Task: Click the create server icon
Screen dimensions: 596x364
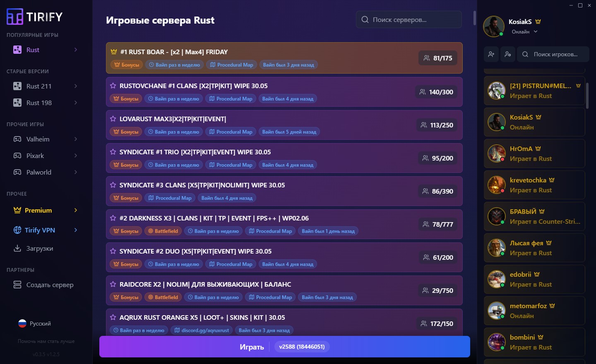Action: (17, 285)
